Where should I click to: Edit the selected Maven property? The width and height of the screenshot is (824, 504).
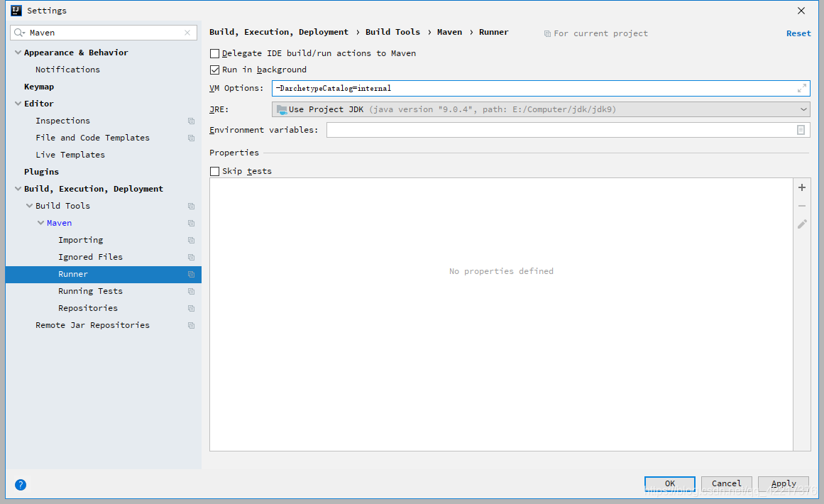802,224
